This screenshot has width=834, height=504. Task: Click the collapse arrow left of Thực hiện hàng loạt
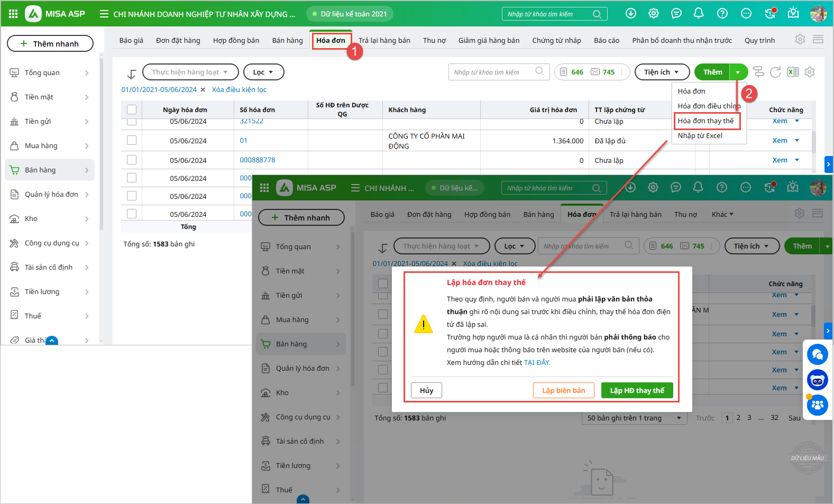(132, 74)
